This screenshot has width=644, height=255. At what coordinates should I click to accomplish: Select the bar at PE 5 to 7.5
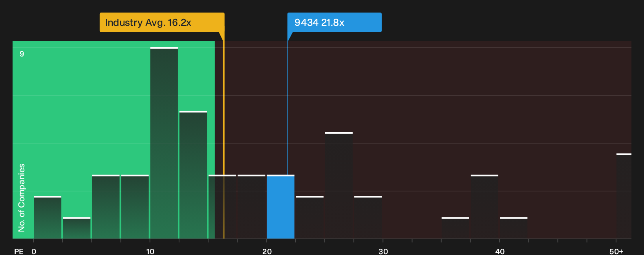tap(106, 207)
